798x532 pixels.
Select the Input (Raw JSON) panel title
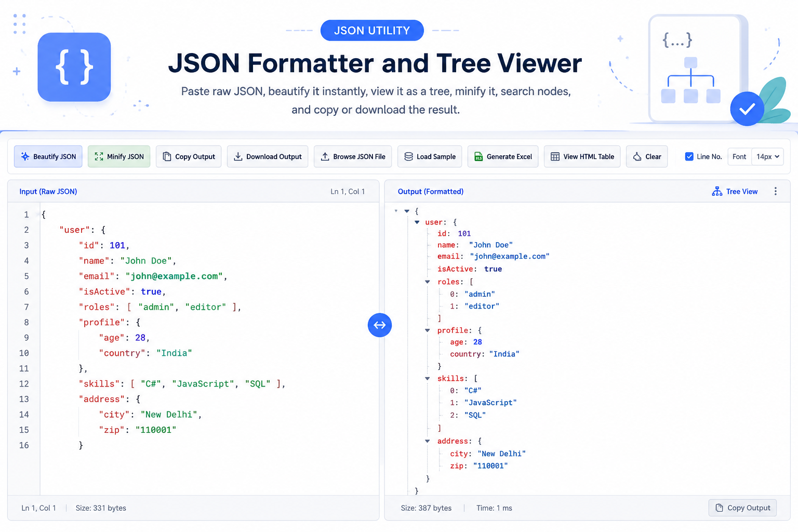pyautogui.click(x=48, y=192)
